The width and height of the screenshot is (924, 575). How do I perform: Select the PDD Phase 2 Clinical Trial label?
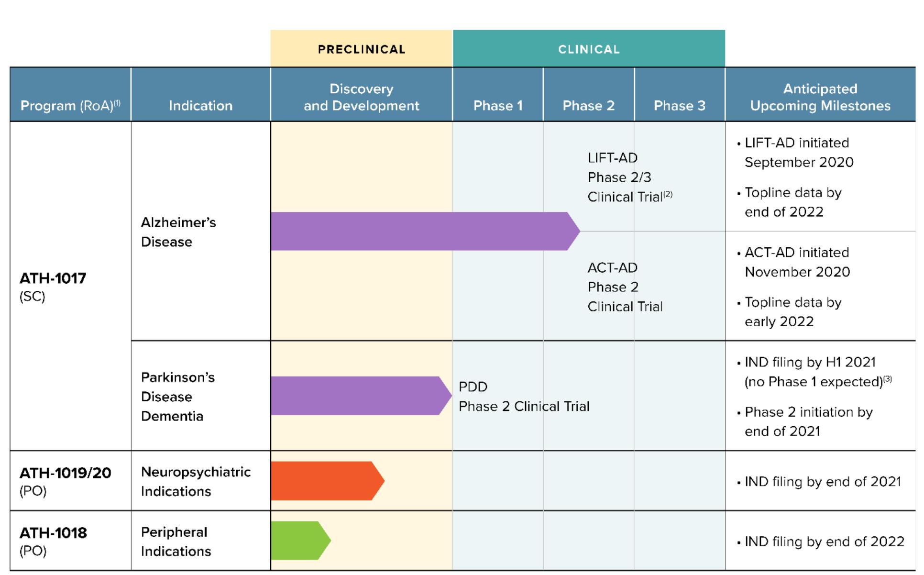[524, 397]
